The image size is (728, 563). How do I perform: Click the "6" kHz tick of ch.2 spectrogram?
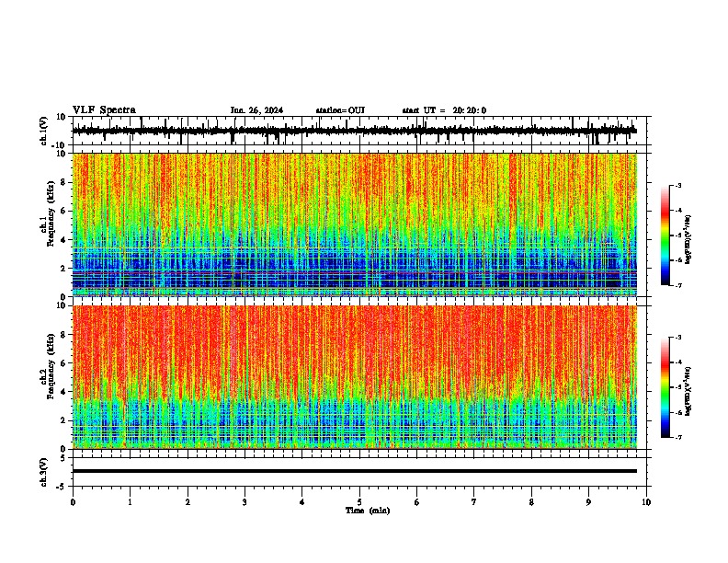point(64,363)
